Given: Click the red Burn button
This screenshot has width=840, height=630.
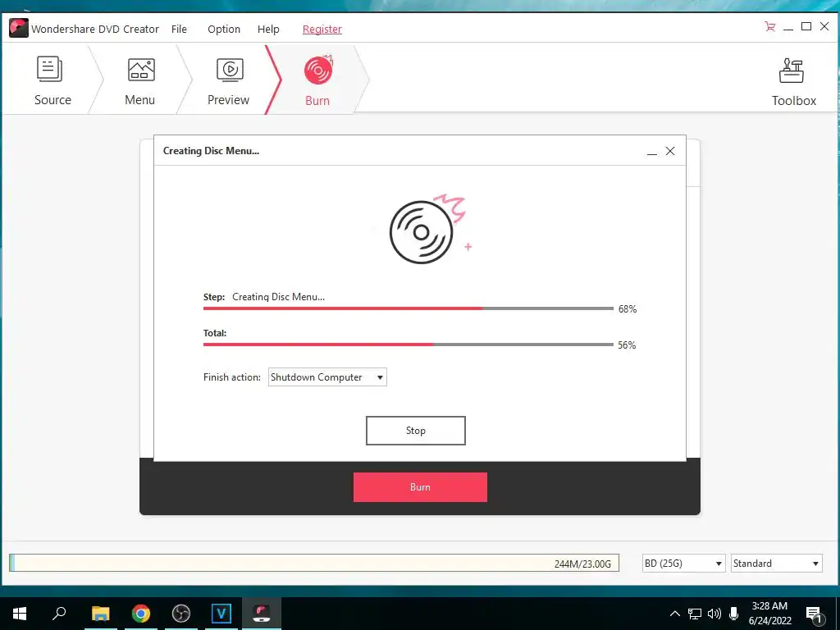Looking at the screenshot, I should (x=420, y=487).
